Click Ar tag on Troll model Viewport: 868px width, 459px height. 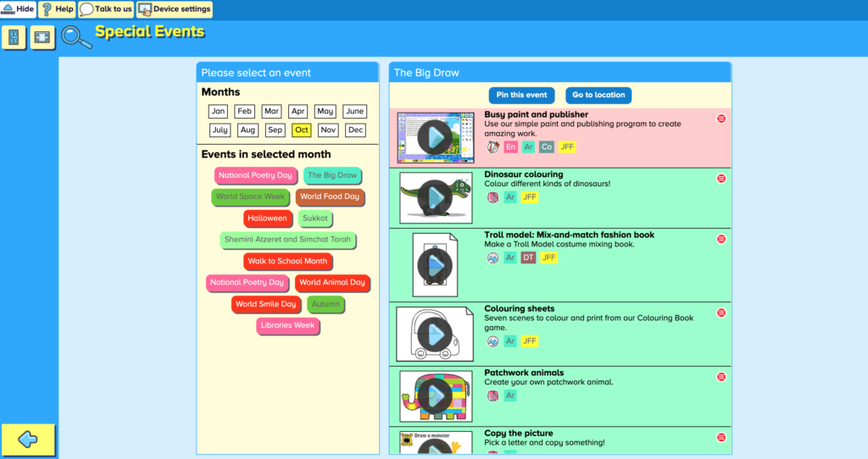pyautogui.click(x=510, y=257)
